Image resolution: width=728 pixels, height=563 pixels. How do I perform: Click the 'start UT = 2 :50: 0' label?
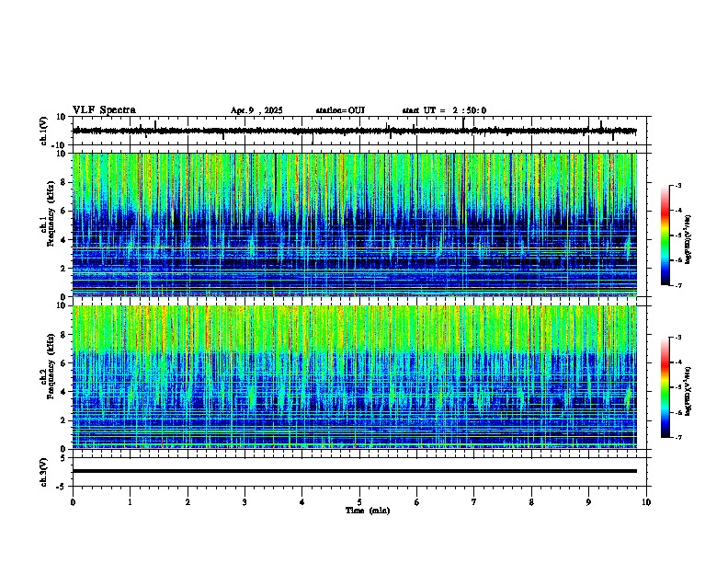[444, 110]
